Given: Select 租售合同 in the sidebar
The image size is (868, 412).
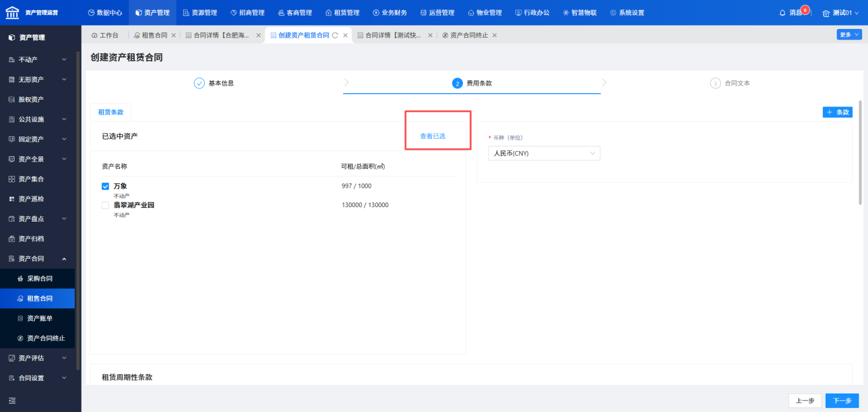Looking at the screenshot, I should tap(38, 299).
